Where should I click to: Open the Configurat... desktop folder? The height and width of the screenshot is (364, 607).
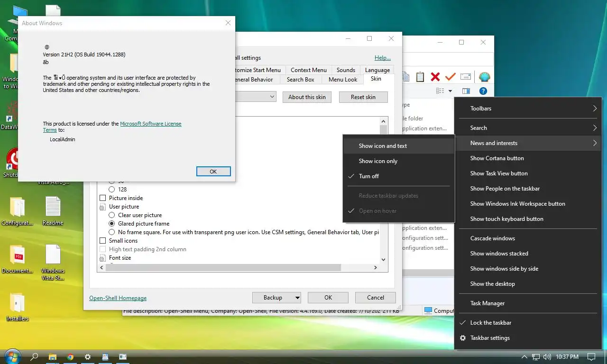pos(18,211)
